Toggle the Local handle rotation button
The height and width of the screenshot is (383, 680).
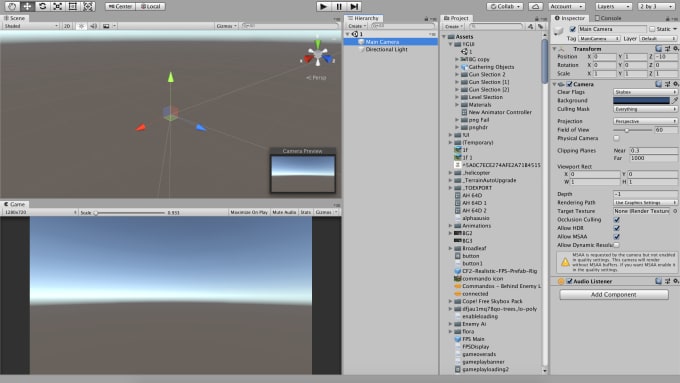(x=150, y=7)
